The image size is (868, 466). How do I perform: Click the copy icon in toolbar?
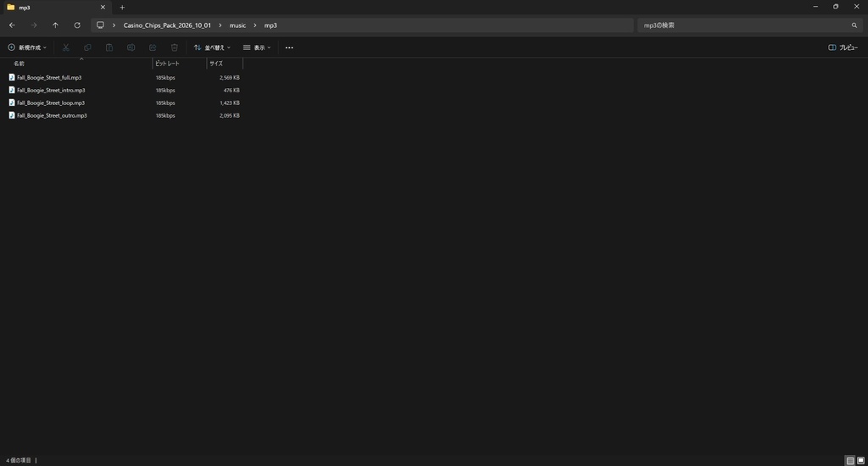coord(87,47)
